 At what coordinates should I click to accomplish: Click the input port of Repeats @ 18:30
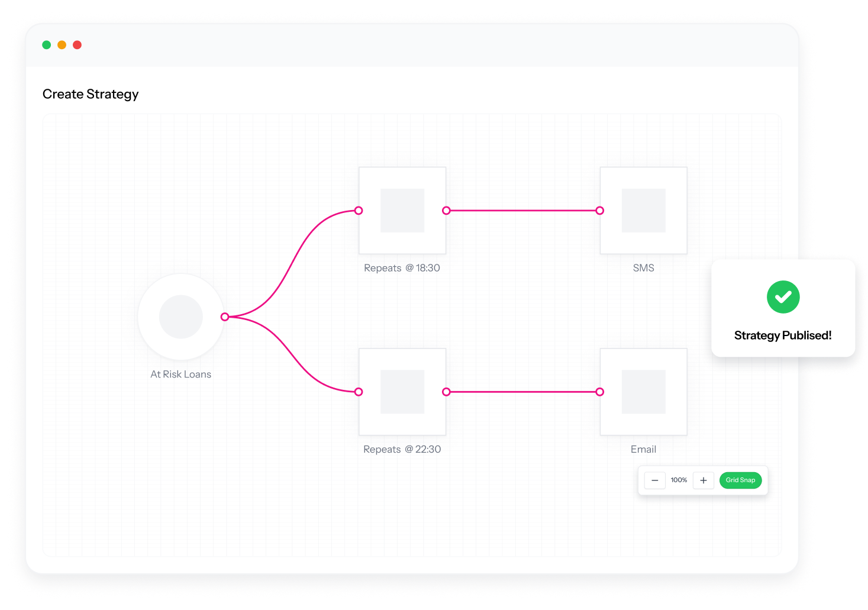(359, 211)
